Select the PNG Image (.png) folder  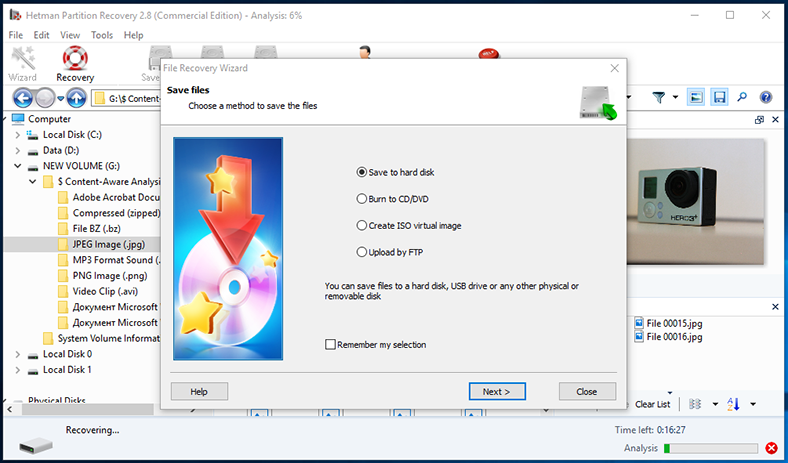103,275
